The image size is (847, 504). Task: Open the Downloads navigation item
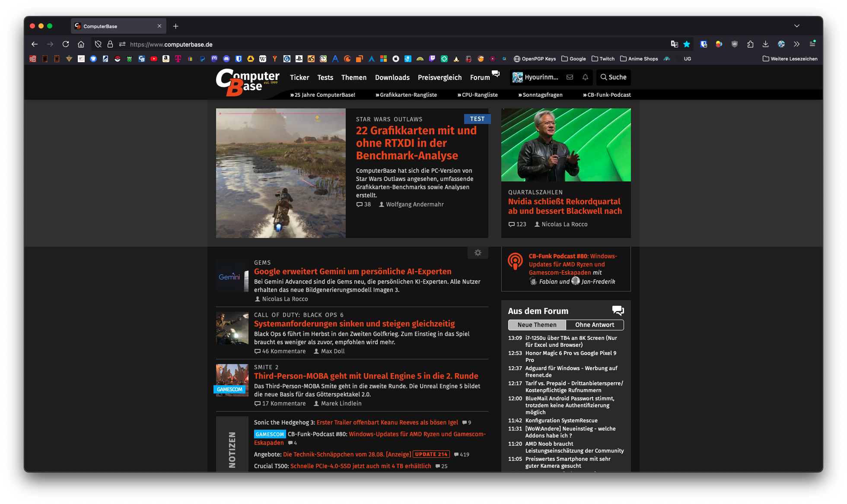point(392,77)
